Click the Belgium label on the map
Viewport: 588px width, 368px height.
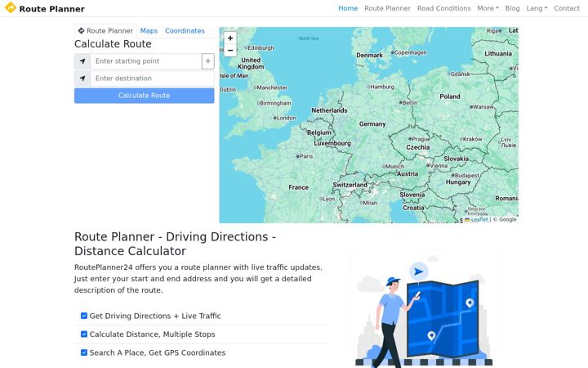319,132
